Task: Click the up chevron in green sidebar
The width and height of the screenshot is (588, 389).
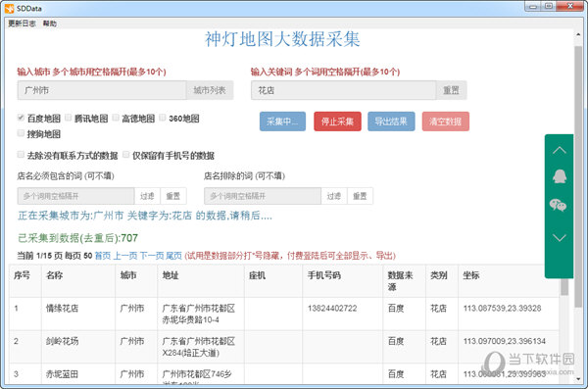Action: tap(560, 151)
